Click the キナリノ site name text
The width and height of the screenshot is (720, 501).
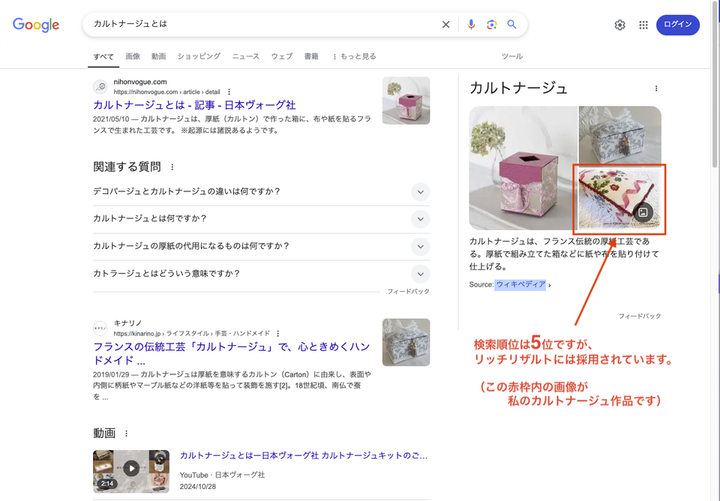128,323
